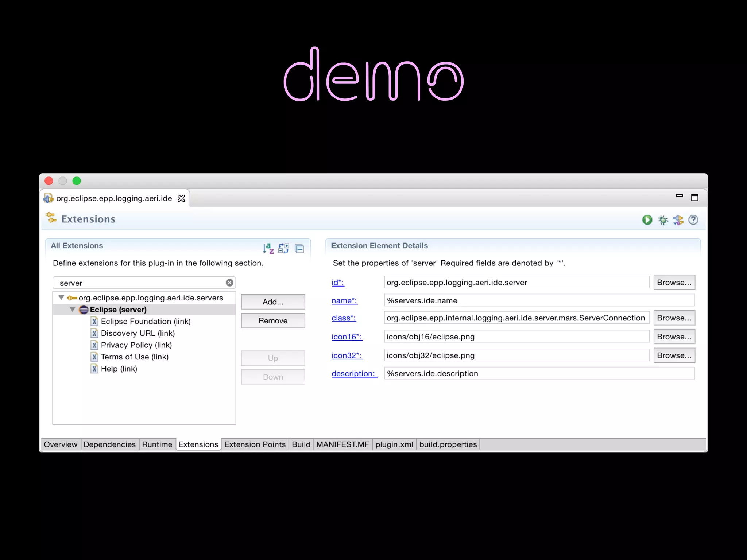This screenshot has height=560, width=747.
Task: Click the icon beside Privacy Policy (link)
Action: [94, 345]
